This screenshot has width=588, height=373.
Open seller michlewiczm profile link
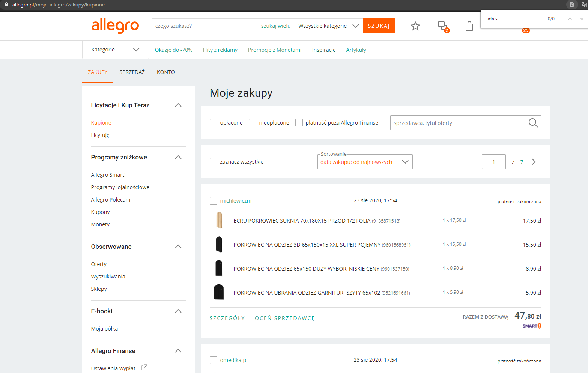236,201
